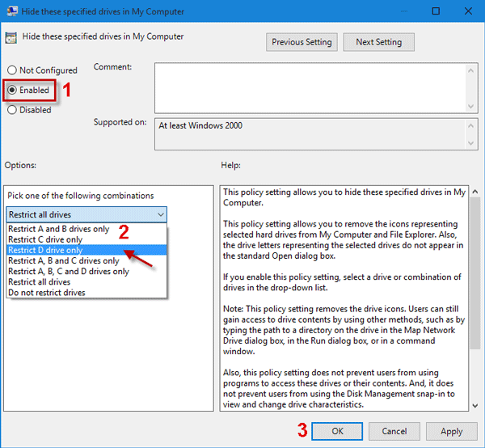Select the Disabled radio button
Image resolution: width=485 pixels, height=448 pixels.
[12, 110]
